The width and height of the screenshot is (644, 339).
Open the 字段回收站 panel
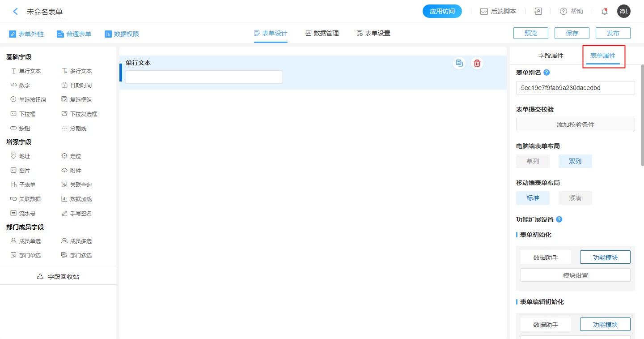click(58, 277)
